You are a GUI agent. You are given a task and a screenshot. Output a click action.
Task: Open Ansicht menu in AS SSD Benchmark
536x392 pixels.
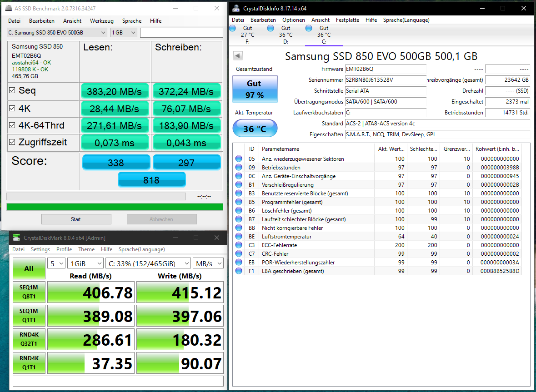72,21
